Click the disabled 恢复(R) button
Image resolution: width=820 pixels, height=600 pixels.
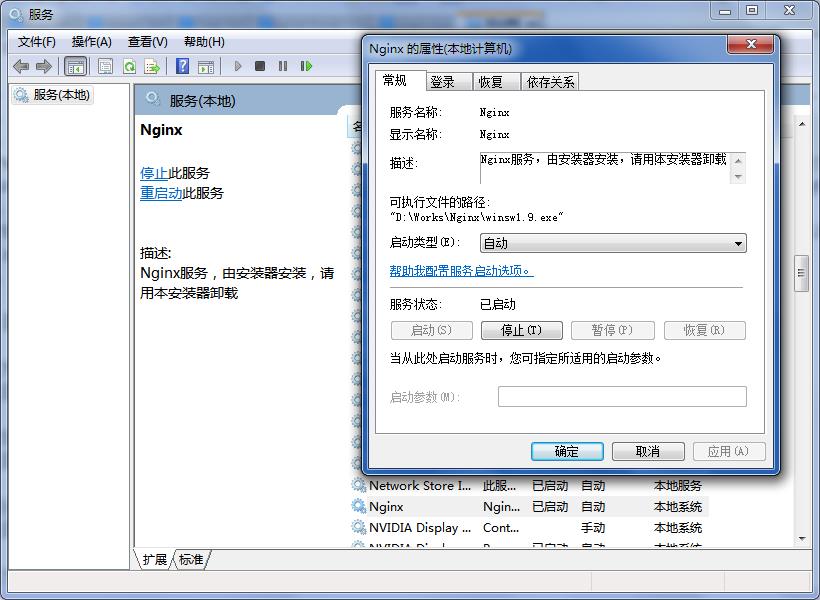tap(704, 330)
